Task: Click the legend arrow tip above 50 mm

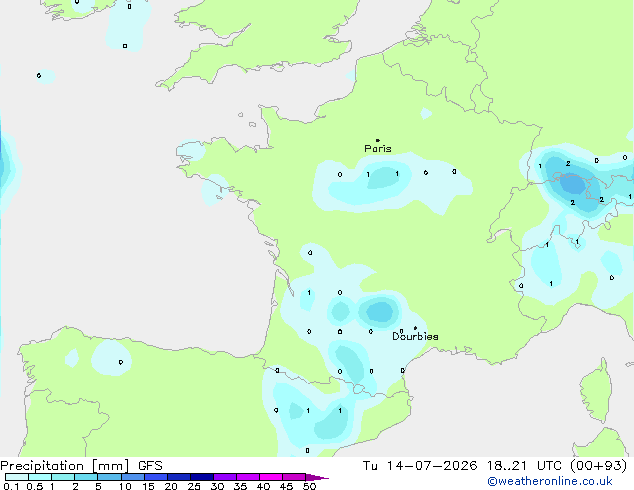Action: click(x=317, y=477)
